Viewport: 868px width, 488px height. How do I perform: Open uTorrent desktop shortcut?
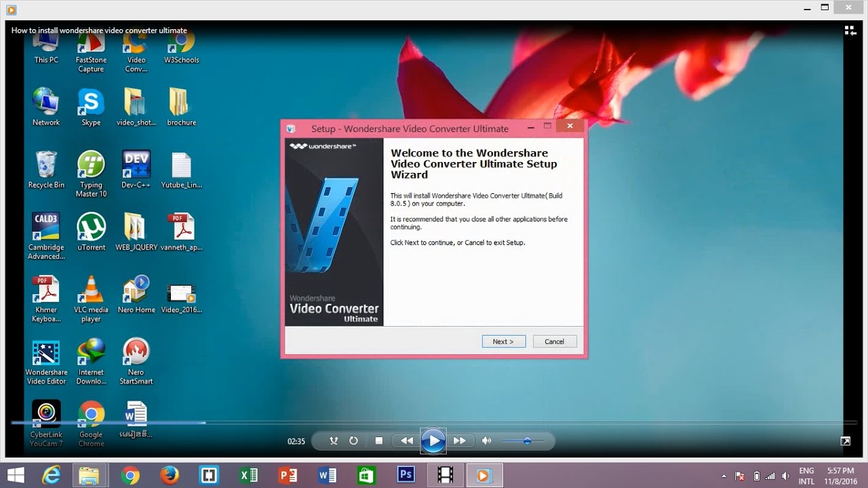(91, 232)
